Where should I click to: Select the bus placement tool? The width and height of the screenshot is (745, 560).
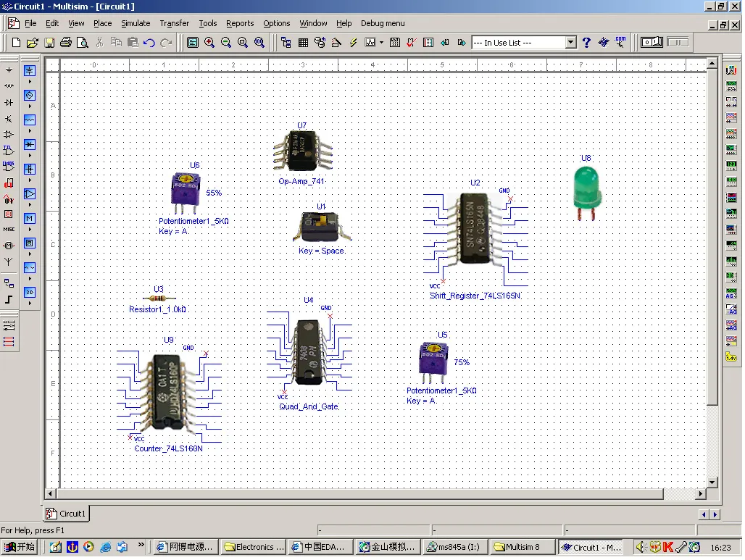coord(9,300)
